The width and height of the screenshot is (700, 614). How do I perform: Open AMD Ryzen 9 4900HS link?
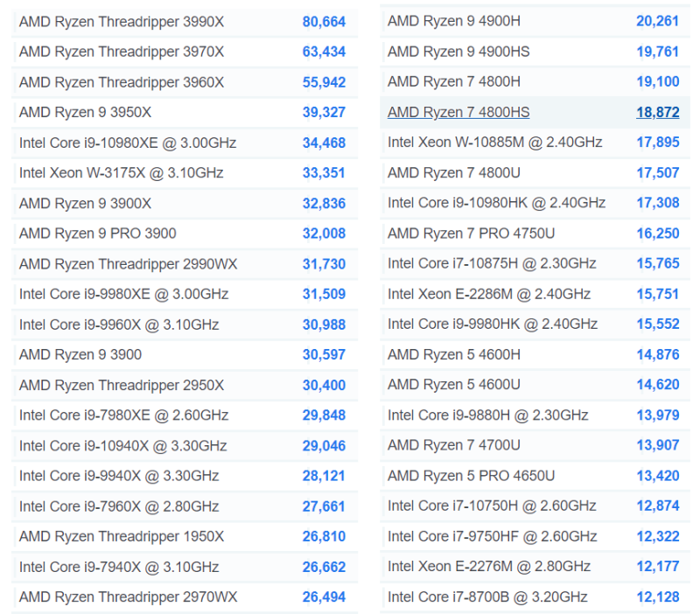[x=458, y=52]
